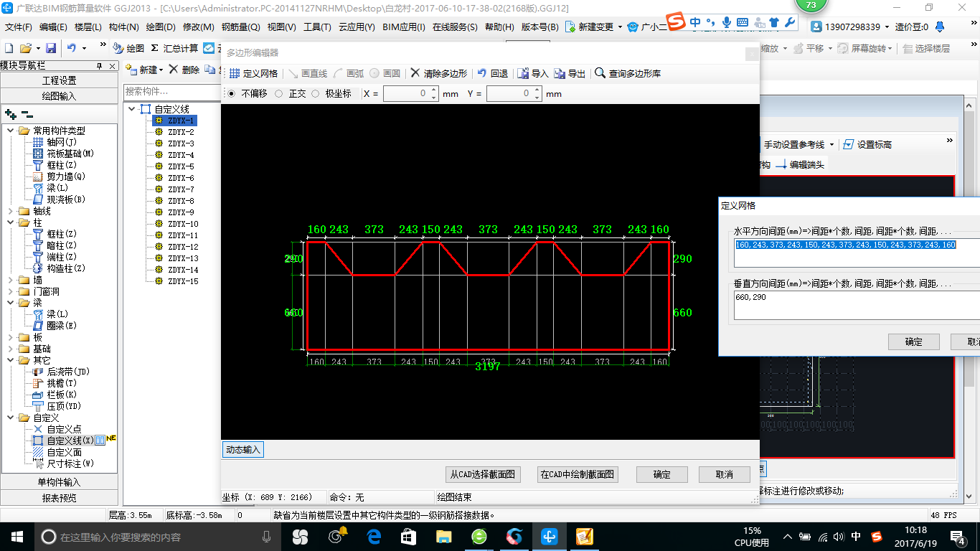Select 自定义面 in the navigator tree

(x=65, y=452)
